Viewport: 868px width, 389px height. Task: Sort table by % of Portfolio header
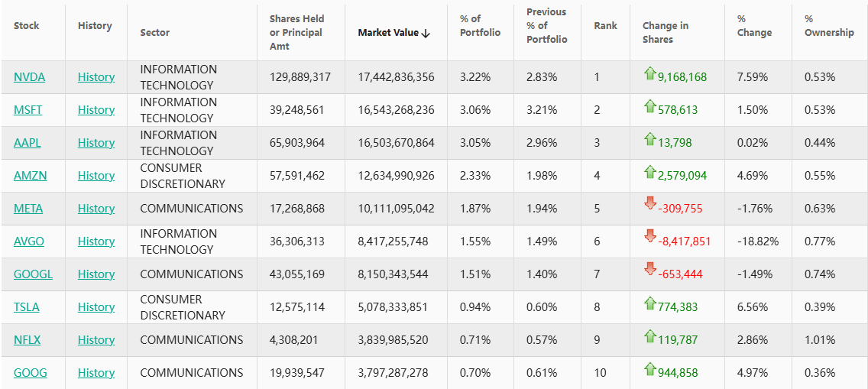click(x=480, y=26)
